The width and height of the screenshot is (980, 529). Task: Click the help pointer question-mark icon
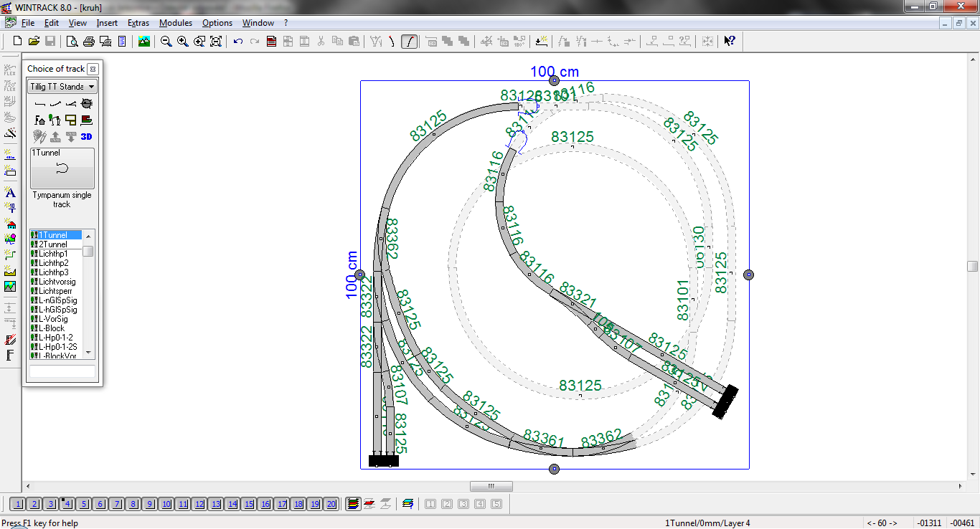729,42
